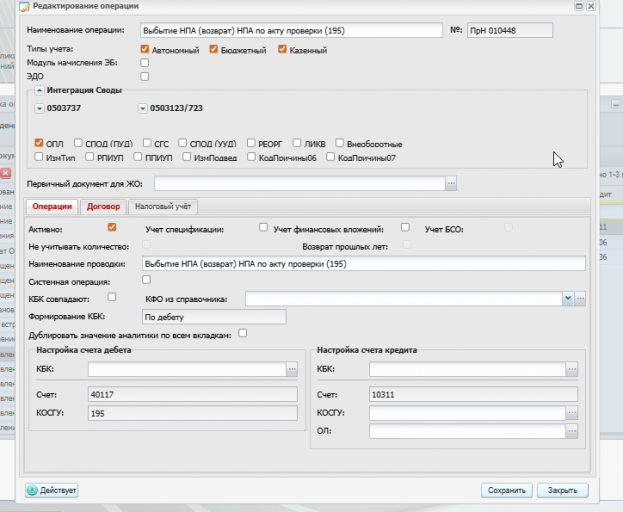Screen dimensions: 623x512
Task: Open credit КОСГУ ellipsis lookup
Action: pos(572,413)
